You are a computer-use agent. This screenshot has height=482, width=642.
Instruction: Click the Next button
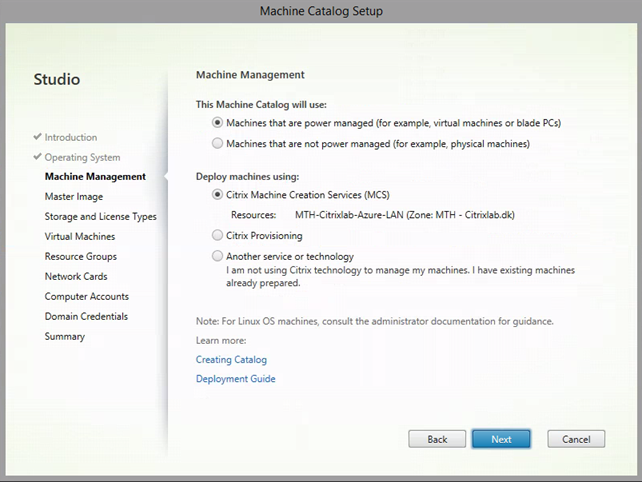coord(501,439)
